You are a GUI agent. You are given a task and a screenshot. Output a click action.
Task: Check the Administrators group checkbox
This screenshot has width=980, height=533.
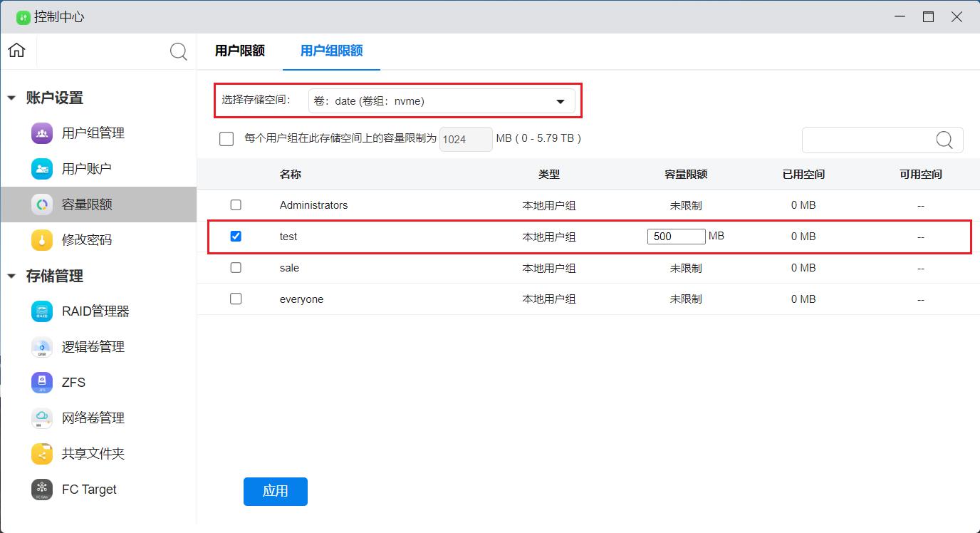(236, 205)
